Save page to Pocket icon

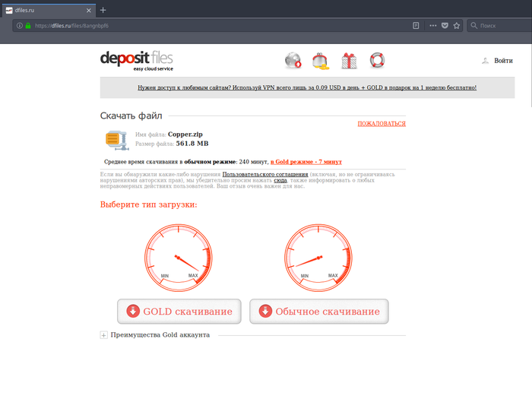coord(445,25)
